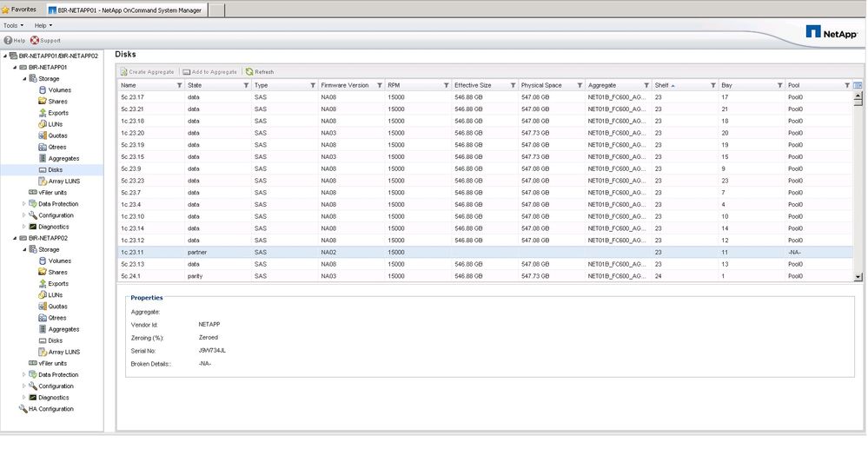Open the HA Configuration wrench icon
The width and height of the screenshot is (868, 475).
23,409
